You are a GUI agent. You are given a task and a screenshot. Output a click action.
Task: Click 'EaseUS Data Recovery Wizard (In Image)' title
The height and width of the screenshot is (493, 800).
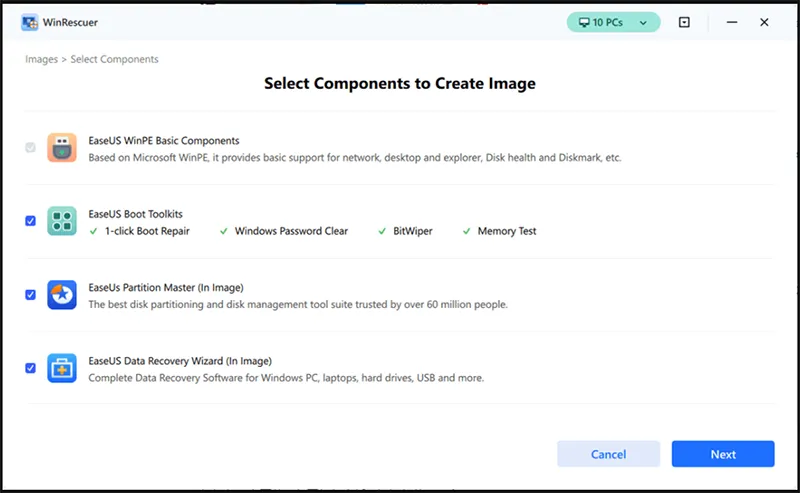point(180,361)
